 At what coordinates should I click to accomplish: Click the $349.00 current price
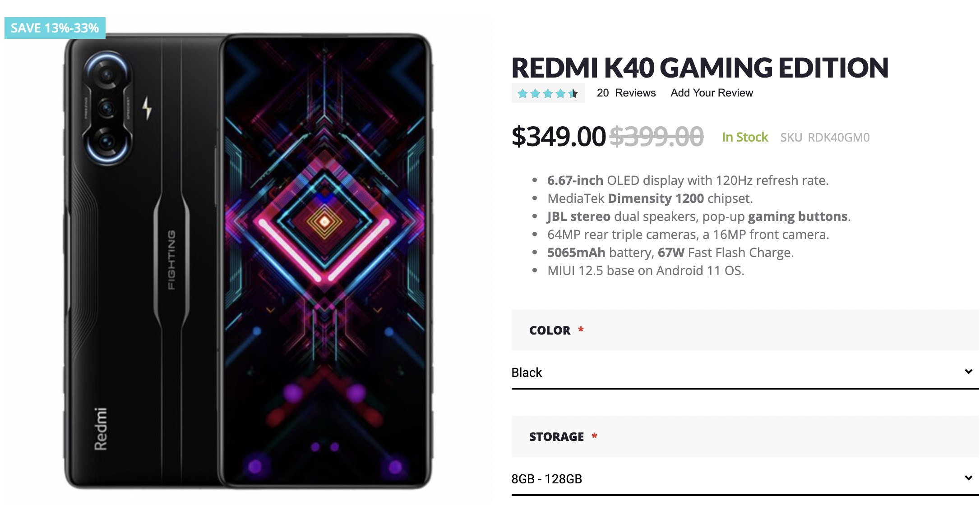(x=558, y=137)
